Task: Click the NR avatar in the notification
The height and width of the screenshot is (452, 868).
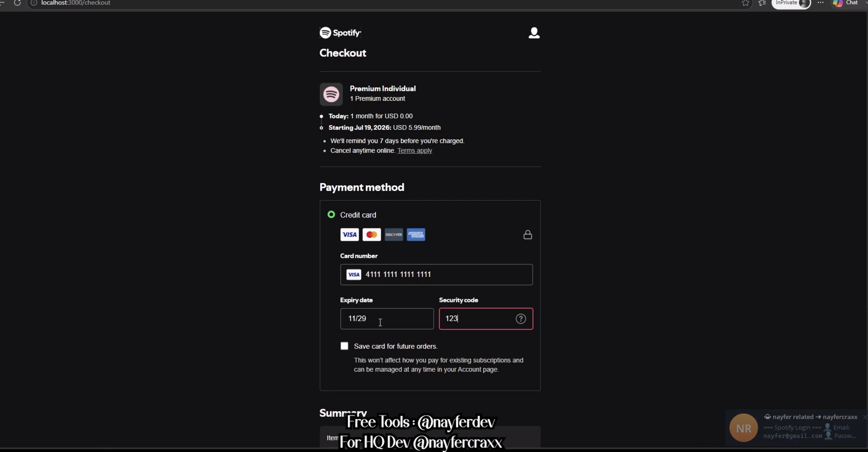Action: coord(743,428)
